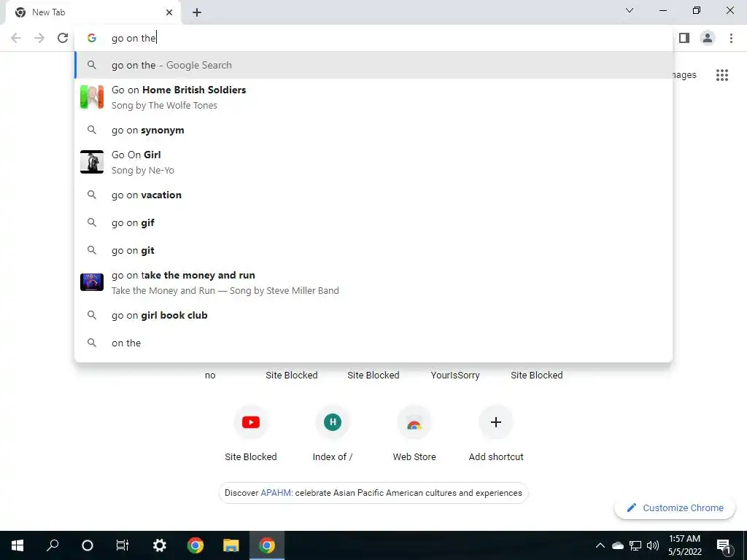Open OneDrive cloud tray icon
Viewport: 747px width, 560px height.
[x=617, y=545]
